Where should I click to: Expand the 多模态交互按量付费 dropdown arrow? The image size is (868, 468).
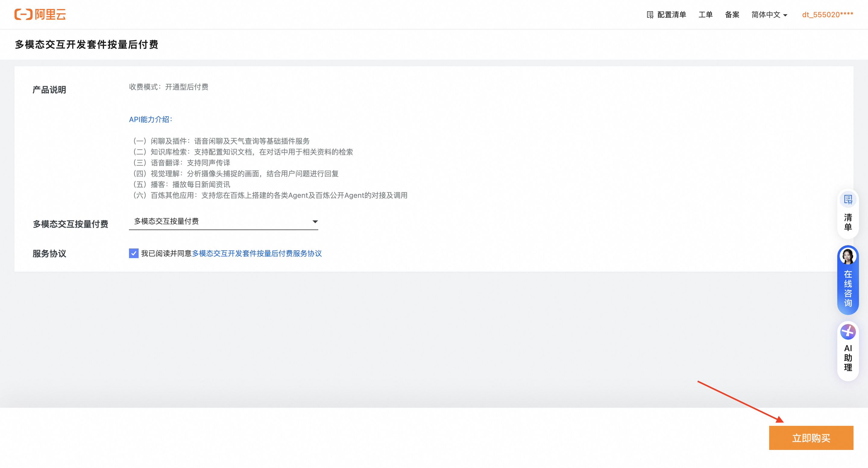(315, 222)
